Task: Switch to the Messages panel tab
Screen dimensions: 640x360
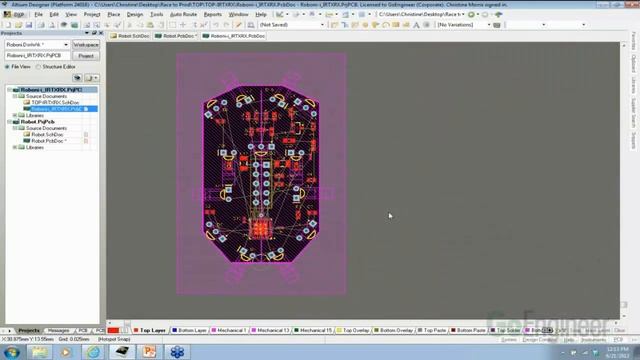Action: [x=58, y=331]
